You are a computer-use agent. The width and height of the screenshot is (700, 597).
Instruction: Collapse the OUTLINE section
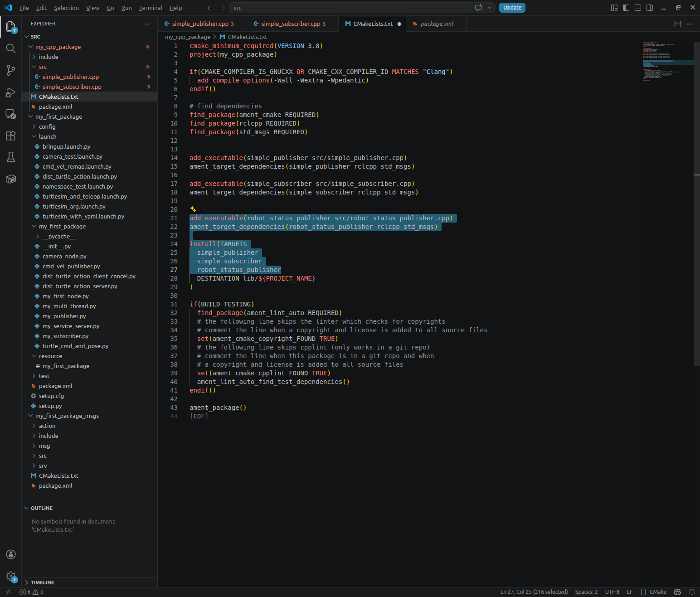point(89,508)
